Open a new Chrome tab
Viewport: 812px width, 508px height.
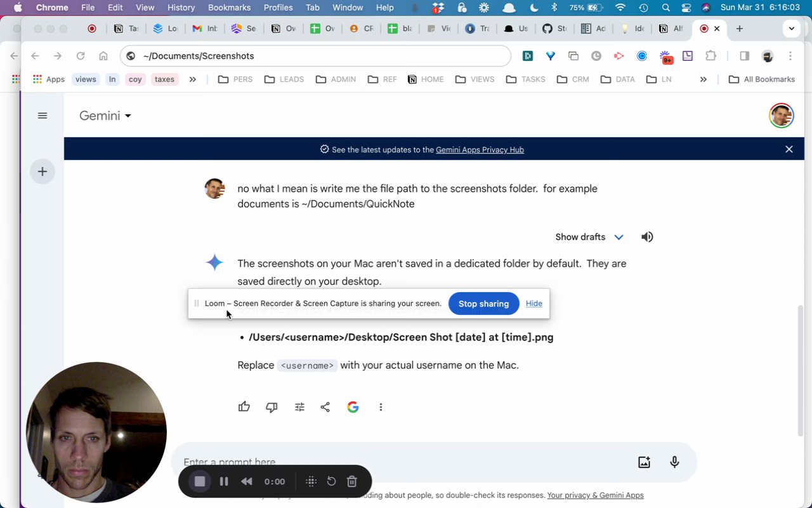point(739,29)
